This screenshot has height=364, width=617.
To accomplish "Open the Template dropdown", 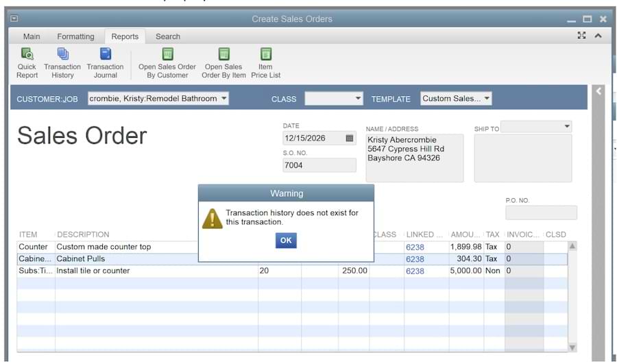I will (487, 99).
